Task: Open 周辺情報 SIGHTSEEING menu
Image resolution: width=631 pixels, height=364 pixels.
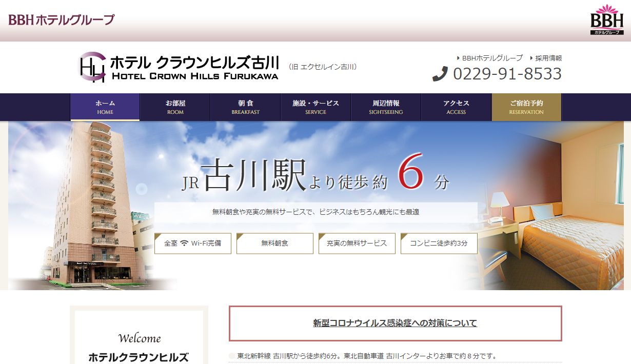Action: pyautogui.click(x=386, y=107)
